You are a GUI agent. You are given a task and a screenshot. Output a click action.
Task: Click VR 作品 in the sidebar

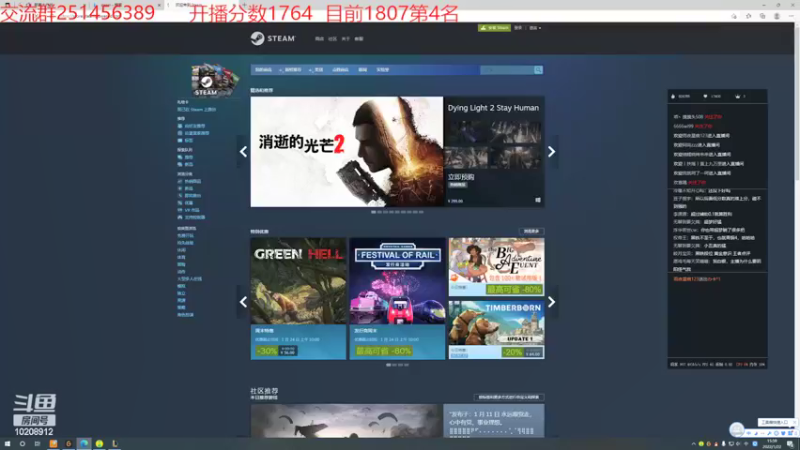(x=192, y=210)
